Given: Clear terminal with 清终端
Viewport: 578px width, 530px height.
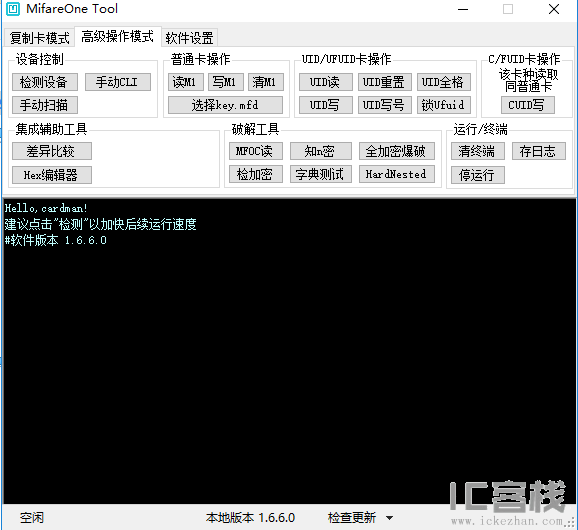Looking at the screenshot, I should pyautogui.click(x=477, y=151).
